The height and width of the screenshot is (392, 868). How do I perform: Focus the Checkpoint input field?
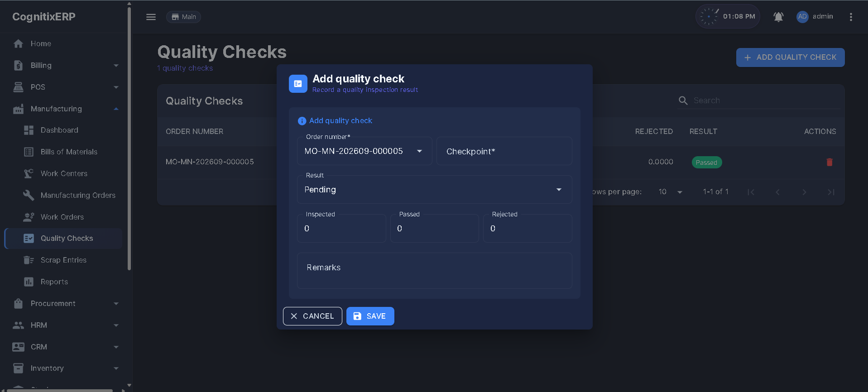(504, 151)
